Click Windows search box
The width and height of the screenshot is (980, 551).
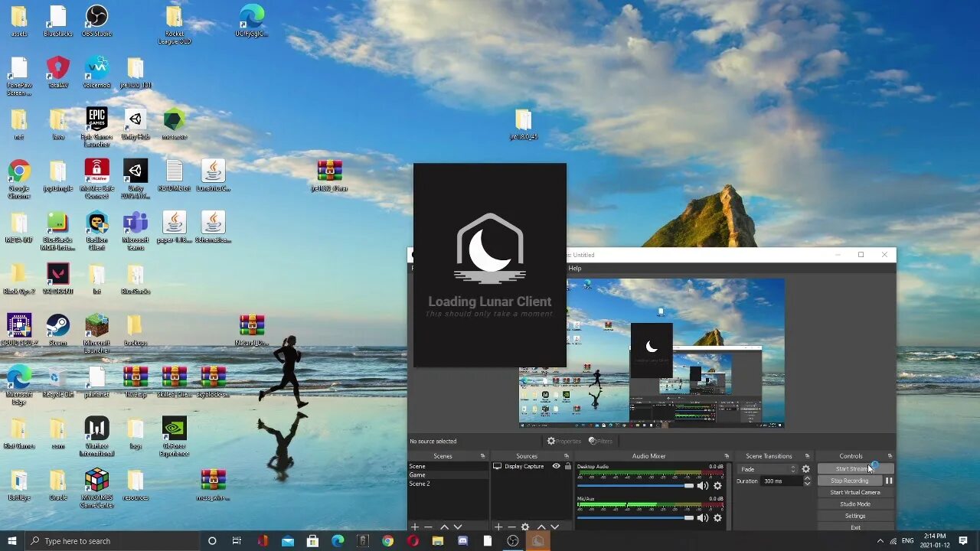point(112,541)
